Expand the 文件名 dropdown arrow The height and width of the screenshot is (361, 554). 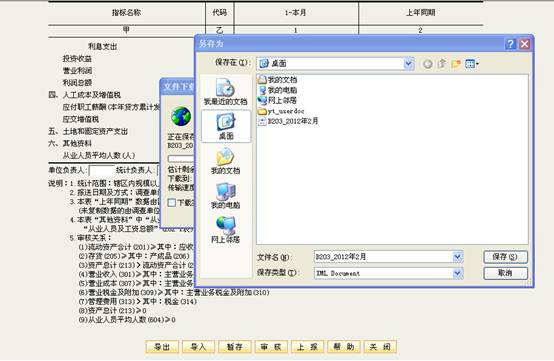(x=458, y=256)
